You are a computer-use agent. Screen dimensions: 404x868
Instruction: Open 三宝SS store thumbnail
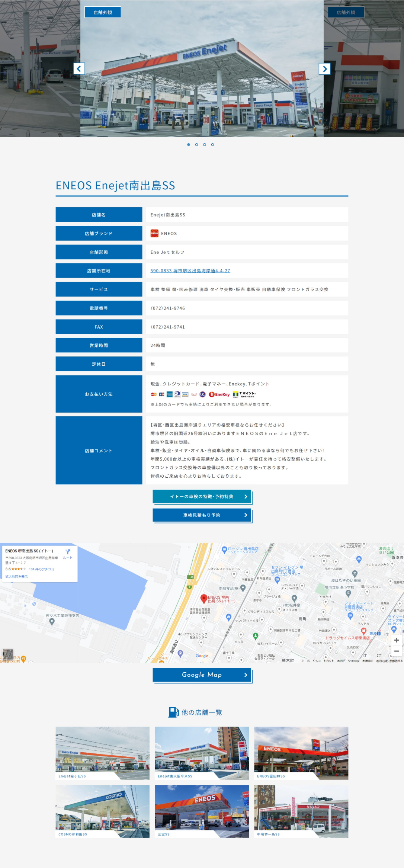coord(202,811)
